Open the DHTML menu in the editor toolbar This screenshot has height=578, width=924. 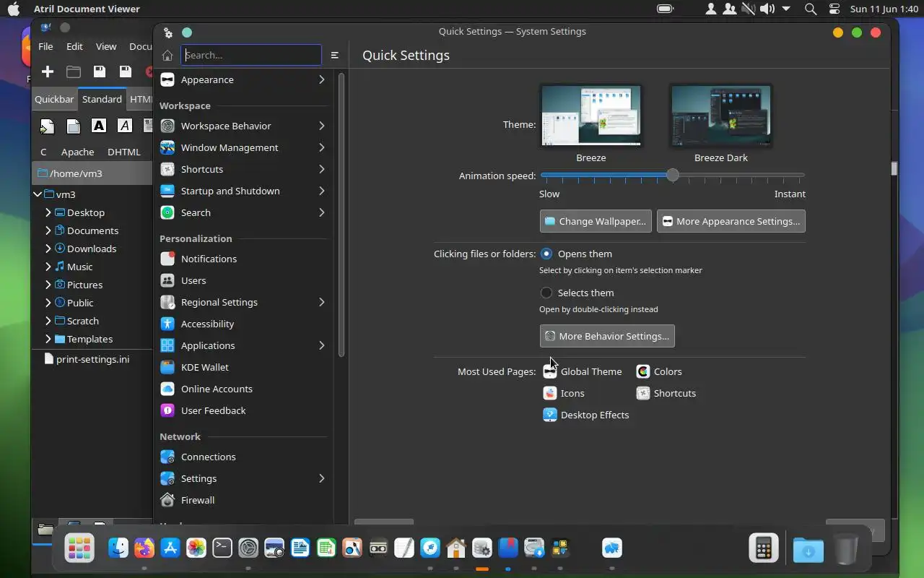tap(123, 152)
